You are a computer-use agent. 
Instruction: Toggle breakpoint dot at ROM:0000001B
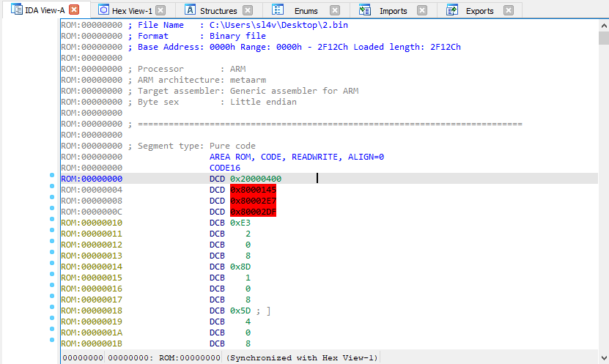[x=52, y=340]
